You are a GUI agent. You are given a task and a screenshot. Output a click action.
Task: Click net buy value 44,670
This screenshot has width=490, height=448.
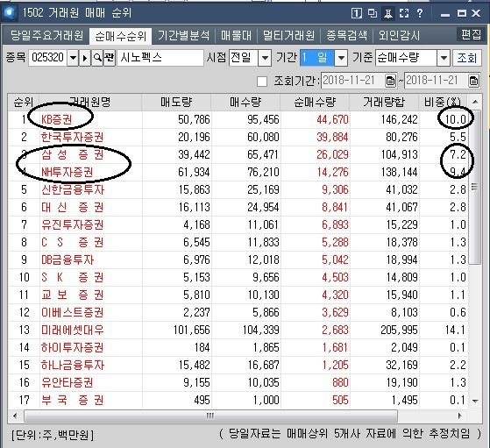[332, 119]
